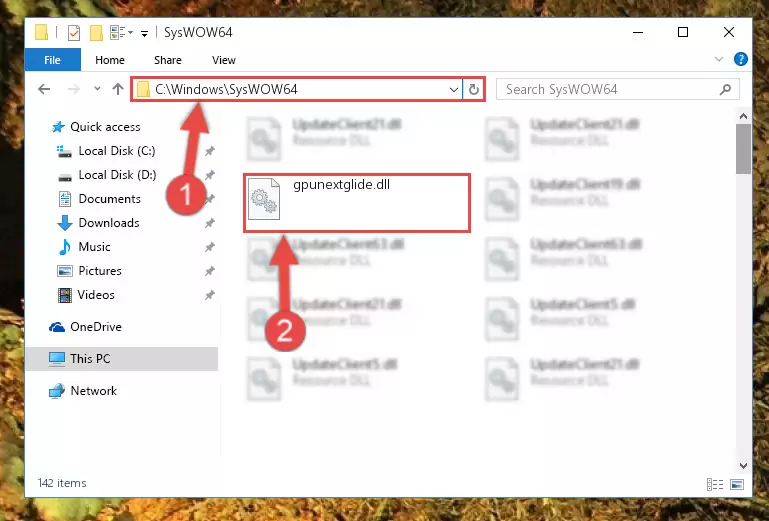Open Downloads in the sidebar
Screen dimensions: 769x521
(109, 223)
